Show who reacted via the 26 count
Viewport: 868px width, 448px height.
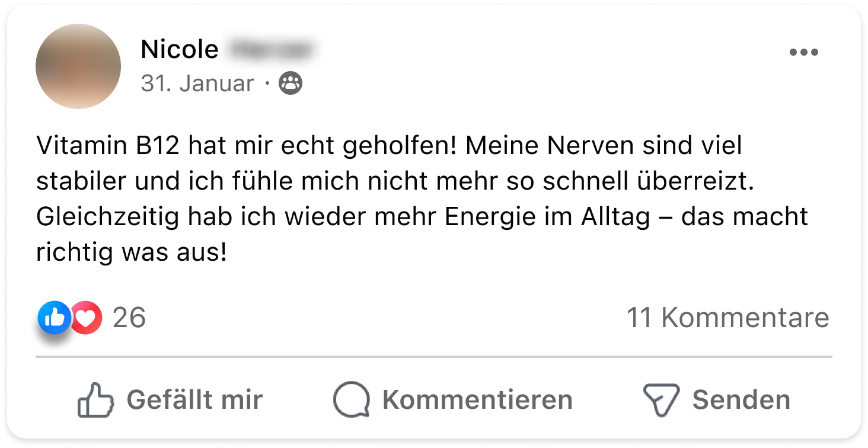click(129, 318)
